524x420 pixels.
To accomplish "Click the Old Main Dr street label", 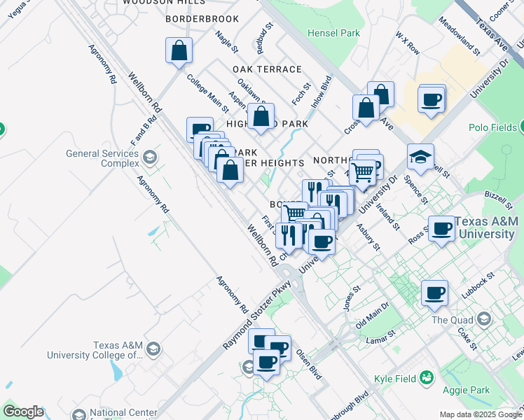I will coord(372,315).
